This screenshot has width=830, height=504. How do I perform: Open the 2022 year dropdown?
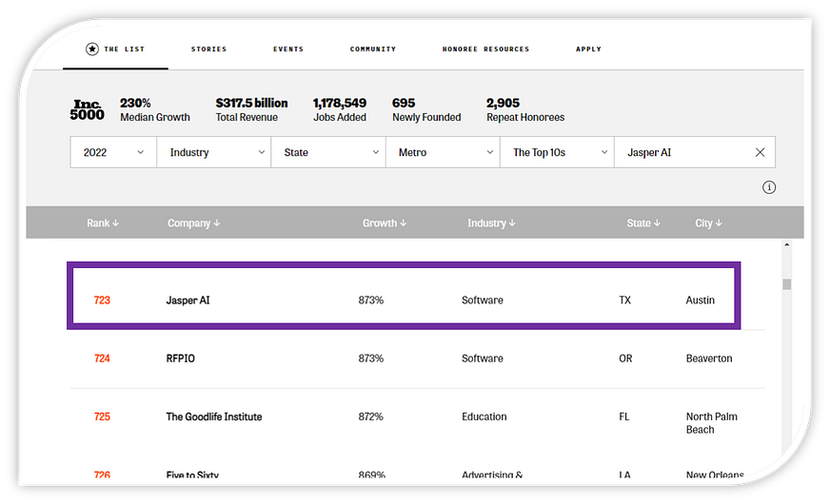(x=113, y=152)
